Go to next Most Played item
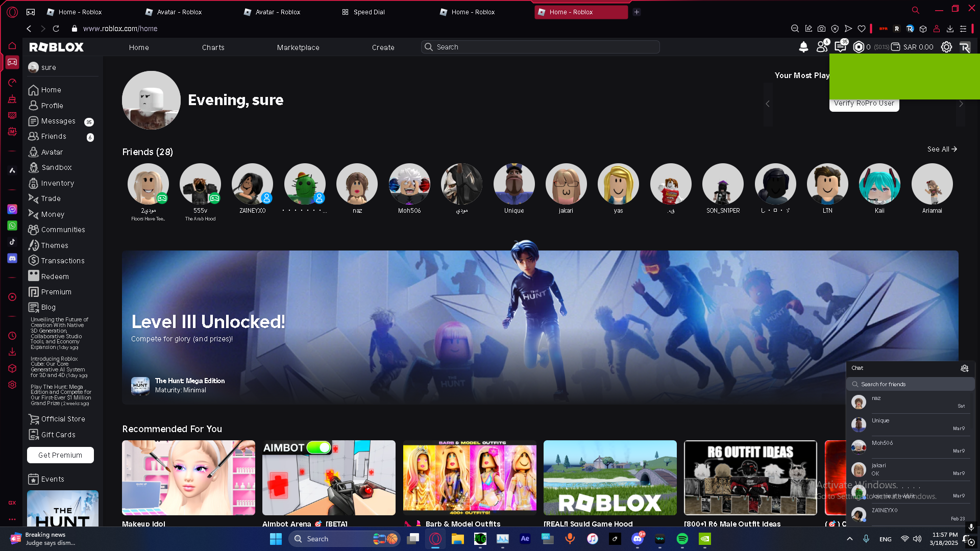 pos(961,104)
